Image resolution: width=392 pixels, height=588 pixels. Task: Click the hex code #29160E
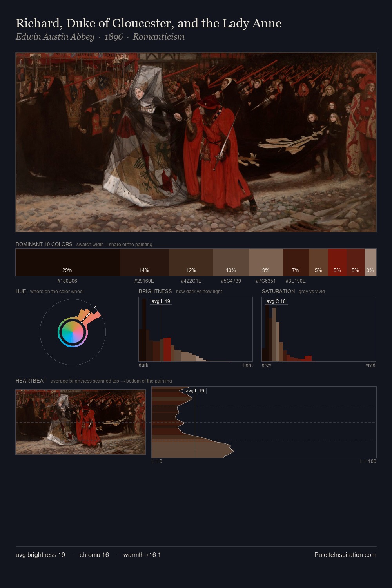coord(144,281)
